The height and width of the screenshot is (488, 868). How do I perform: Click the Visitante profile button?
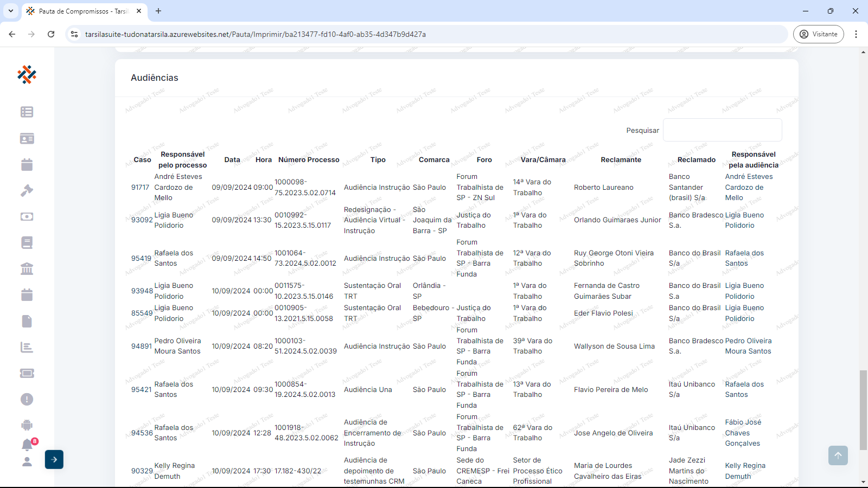click(818, 34)
